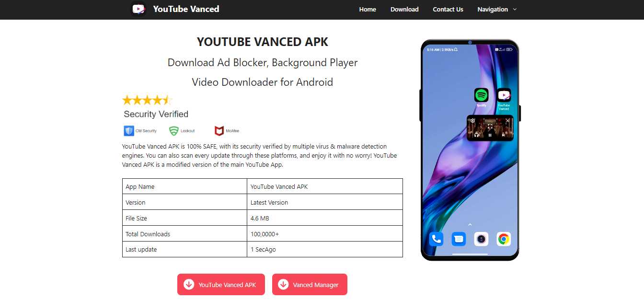Click the Vanced Manager download button
The width and height of the screenshot is (644, 300).
(x=310, y=285)
